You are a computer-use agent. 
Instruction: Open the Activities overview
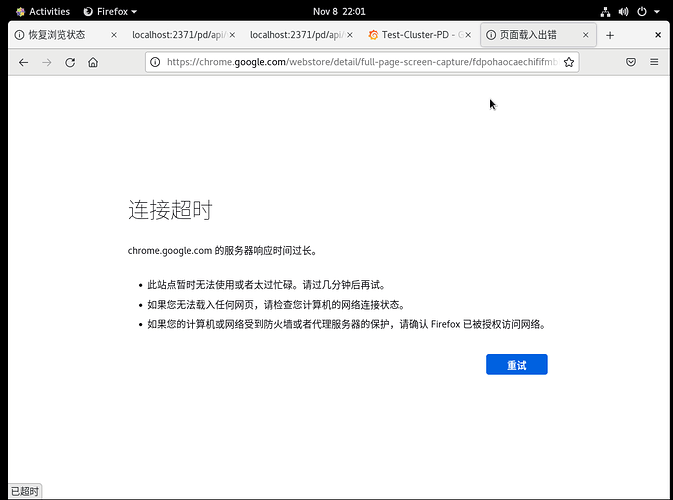(x=42, y=12)
